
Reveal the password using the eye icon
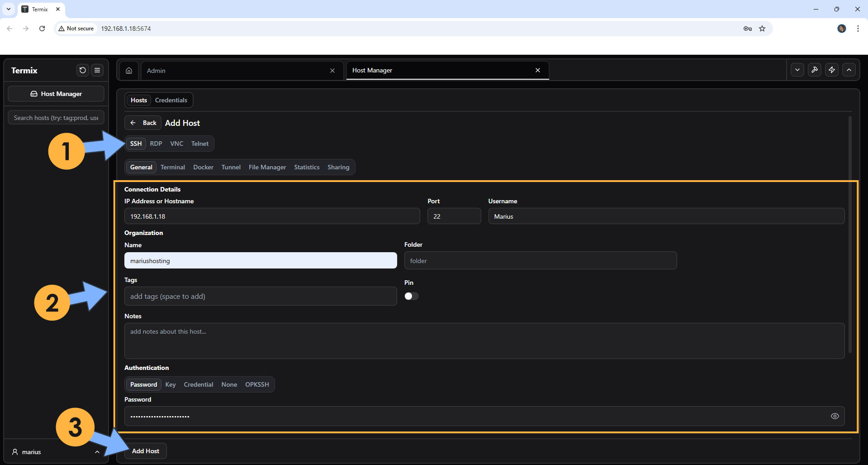pos(835,416)
